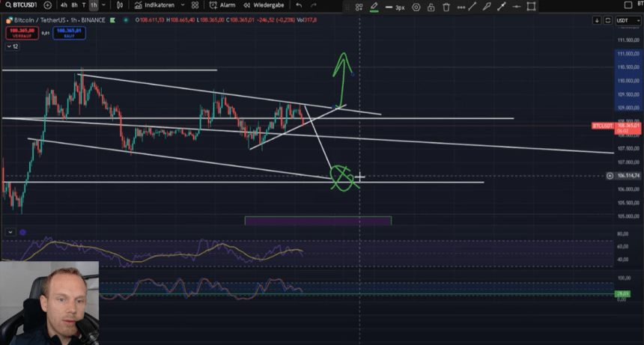The width and height of the screenshot is (644, 345).
Task: Click the 80,00 oscillator scale label
Action: (622, 233)
